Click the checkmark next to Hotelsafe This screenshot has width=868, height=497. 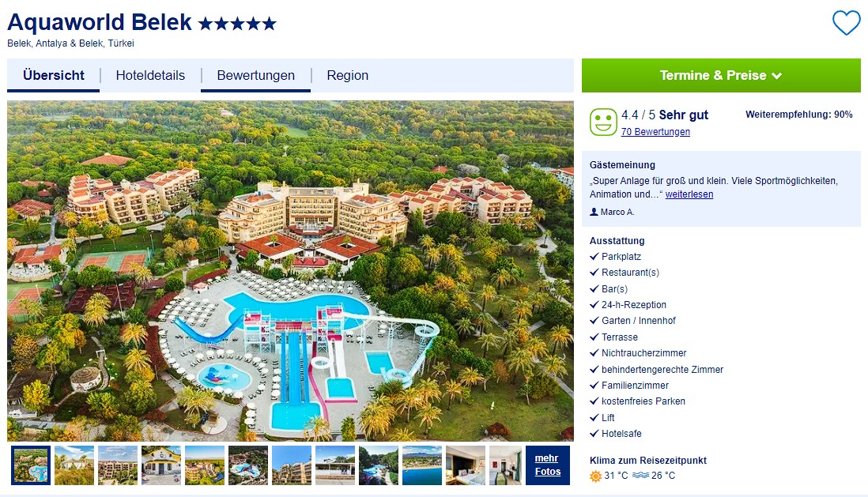tap(594, 433)
